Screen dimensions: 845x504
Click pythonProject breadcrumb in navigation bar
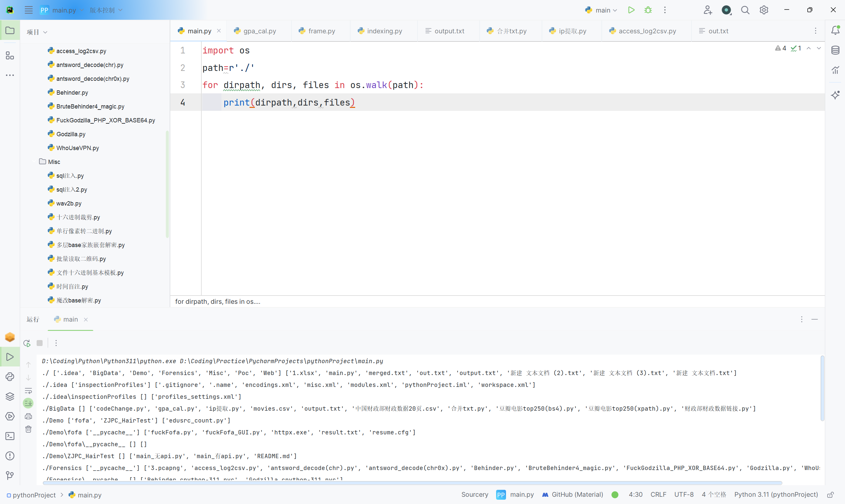[x=31, y=495]
